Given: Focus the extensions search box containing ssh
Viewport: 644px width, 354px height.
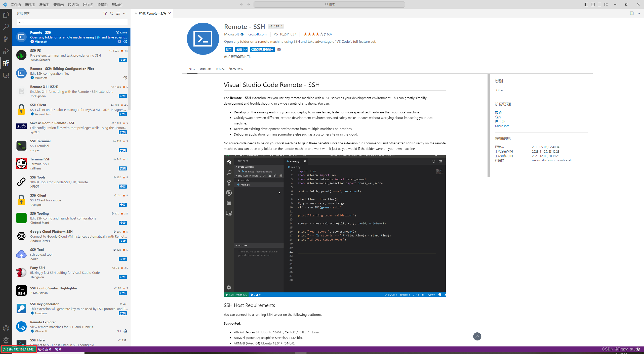Looking at the screenshot, I should tap(72, 22).
